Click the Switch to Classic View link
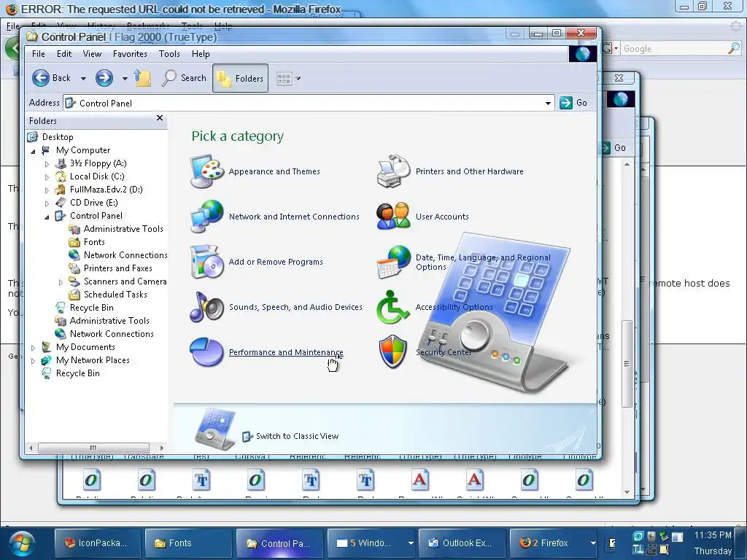The image size is (747, 560). tap(298, 436)
